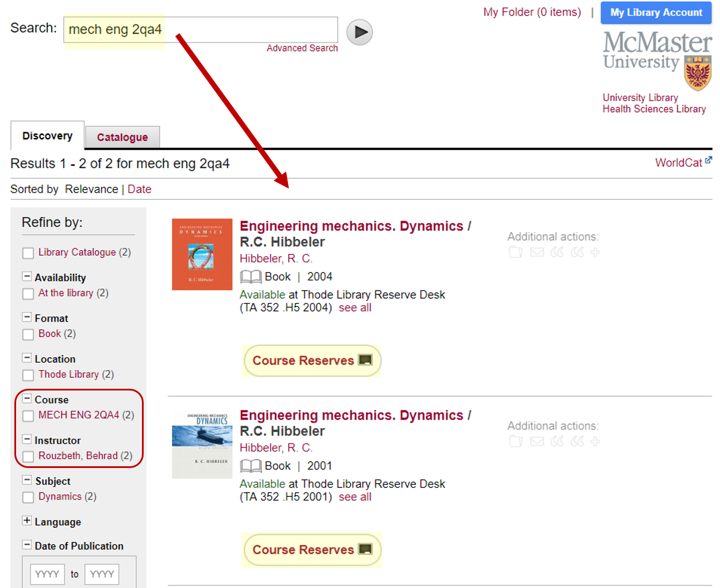720x588 pixels.
Task: Click the plus icon in the 2001 book's actions
Action: (595, 442)
